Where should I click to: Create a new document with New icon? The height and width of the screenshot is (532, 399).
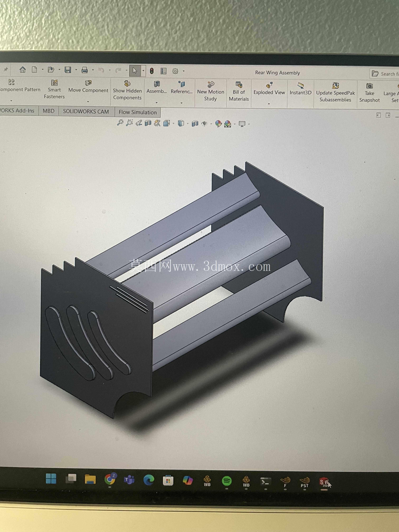(34, 70)
